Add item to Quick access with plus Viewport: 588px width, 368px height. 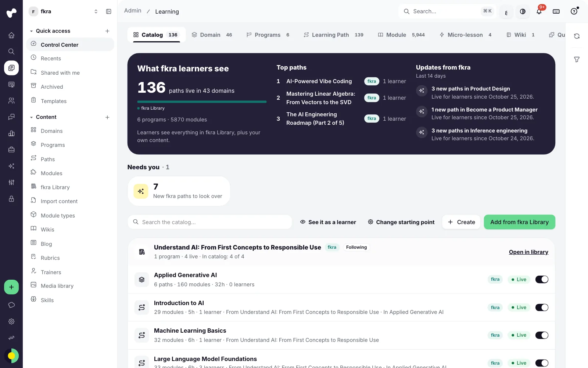click(x=107, y=31)
